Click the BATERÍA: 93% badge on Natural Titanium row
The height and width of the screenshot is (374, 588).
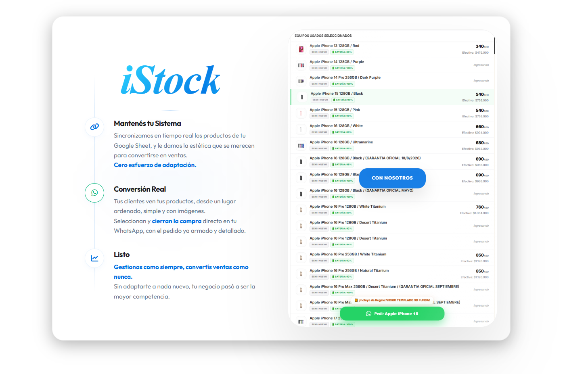click(x=342, y=277)
